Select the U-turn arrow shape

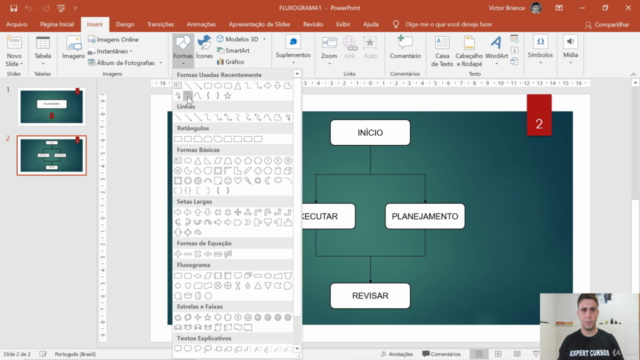tap(268, 212)
